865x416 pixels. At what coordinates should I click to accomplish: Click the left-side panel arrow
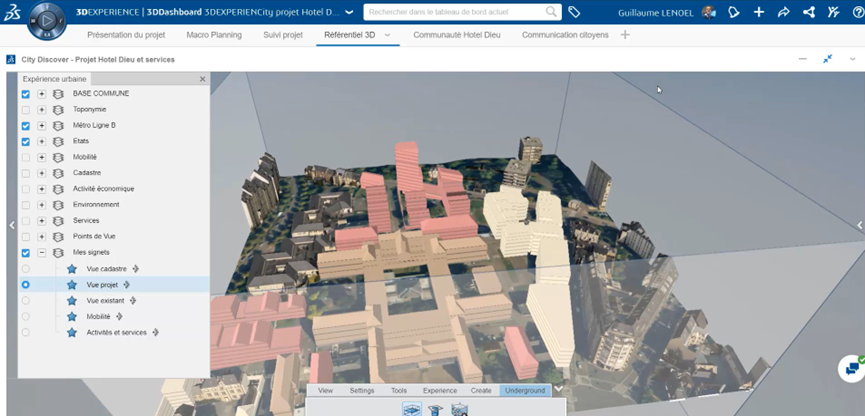coord(12,225)
